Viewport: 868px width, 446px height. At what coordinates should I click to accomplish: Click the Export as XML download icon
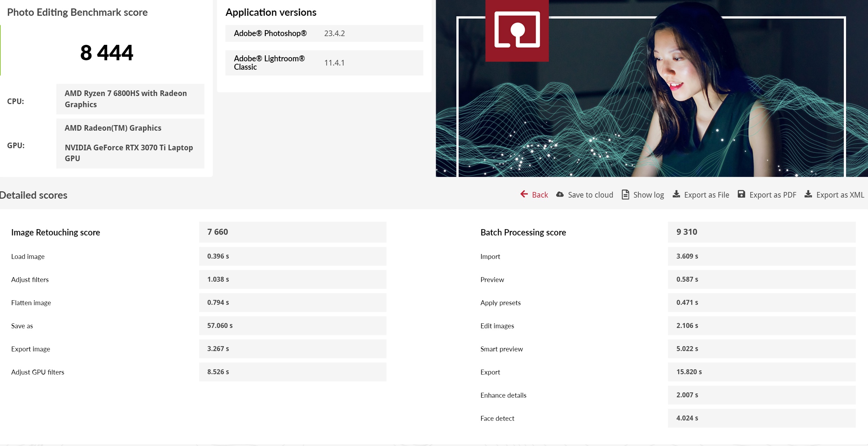808,194
